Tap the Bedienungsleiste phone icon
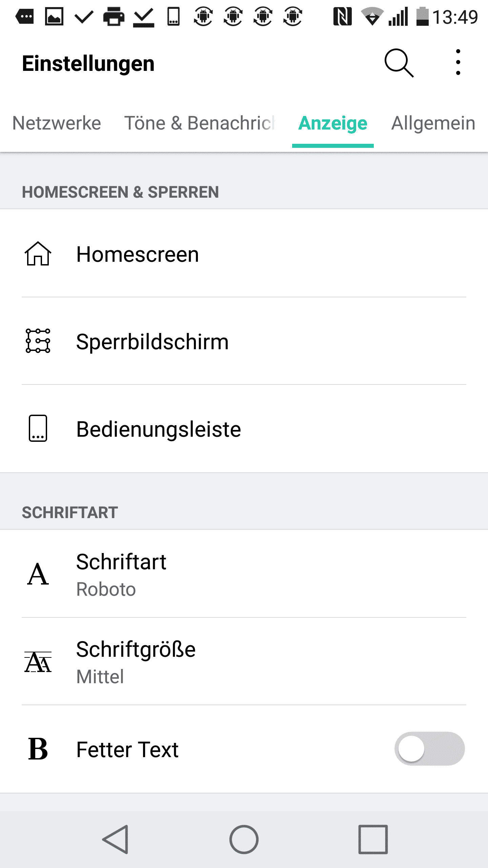 tap(38, 428)
